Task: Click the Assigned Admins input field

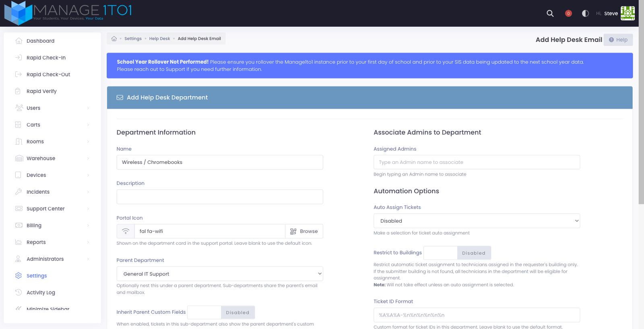Action: [477, 162]
